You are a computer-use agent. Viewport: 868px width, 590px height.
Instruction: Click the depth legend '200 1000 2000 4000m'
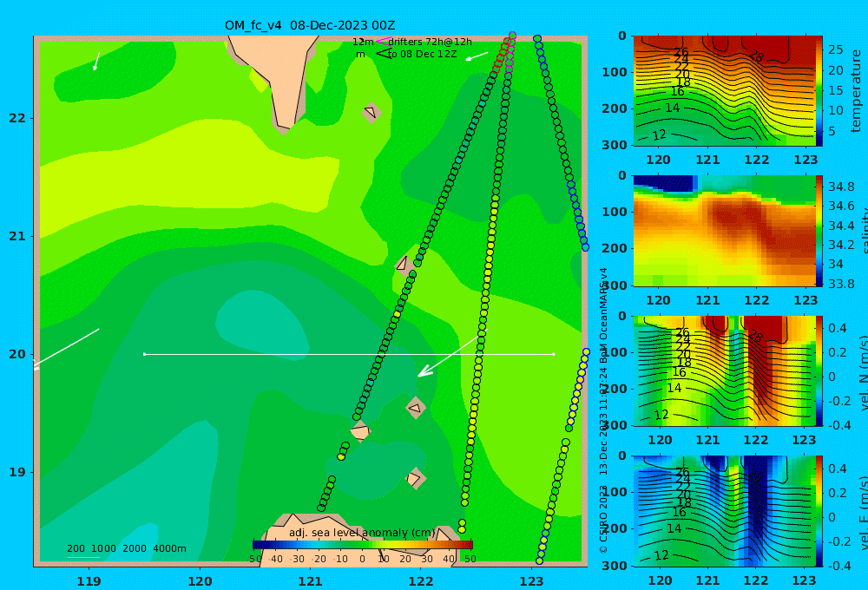click(x=126, y=548)
